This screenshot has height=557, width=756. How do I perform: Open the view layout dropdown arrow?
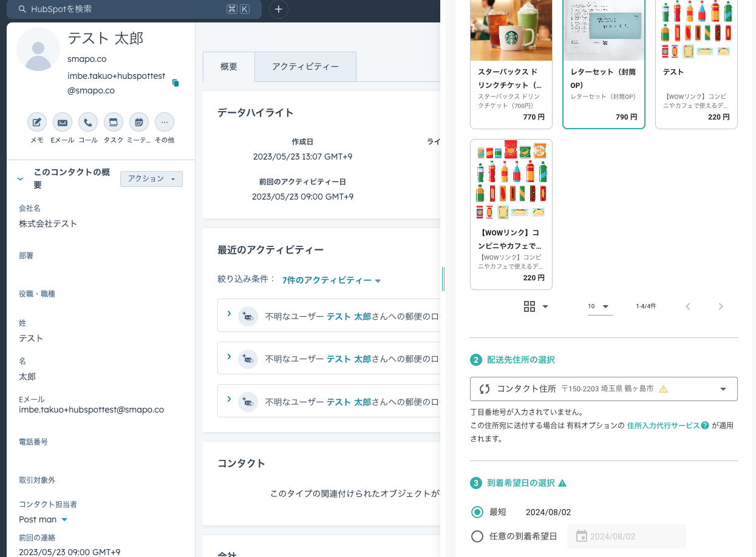[545, 306]
